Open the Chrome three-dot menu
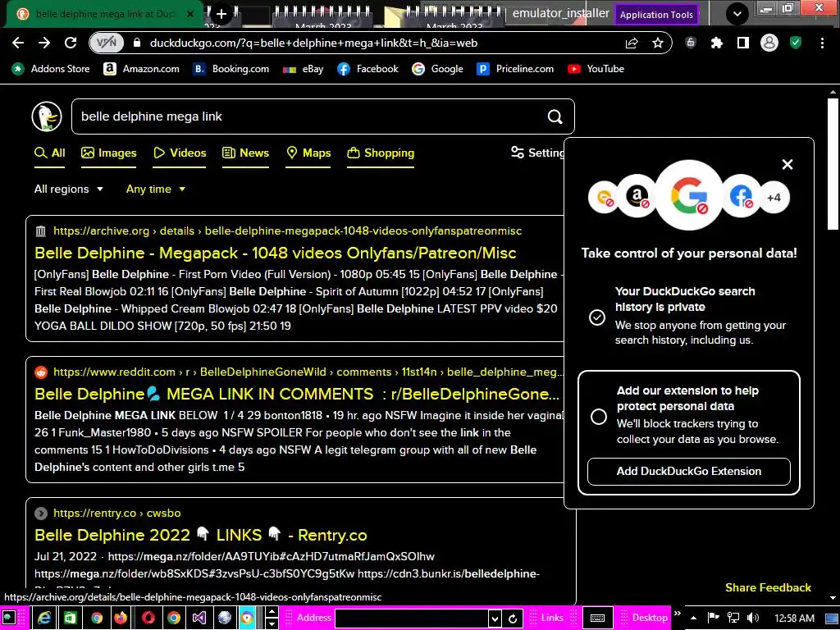Image resolution: width=840 pixels, height=630 pixels. (822, 43)
